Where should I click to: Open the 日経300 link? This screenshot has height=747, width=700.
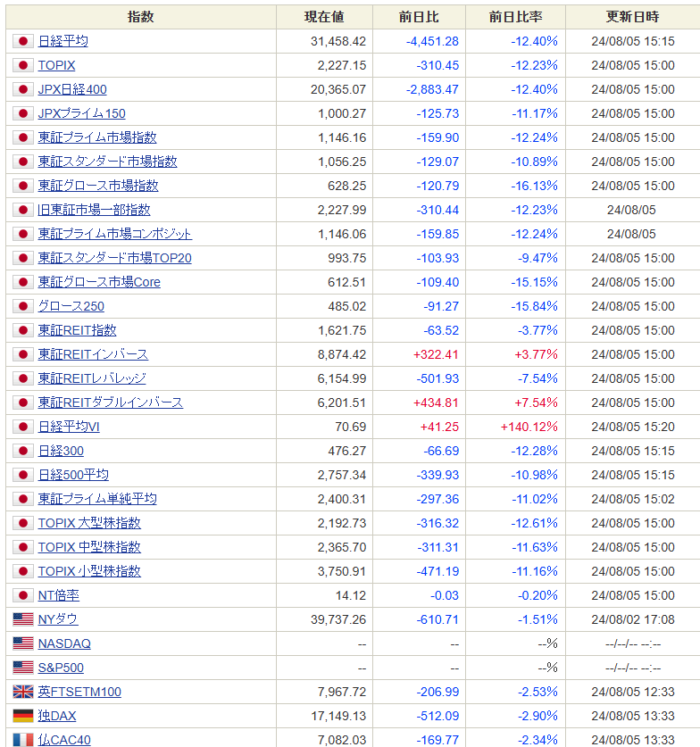pos(61,452)
